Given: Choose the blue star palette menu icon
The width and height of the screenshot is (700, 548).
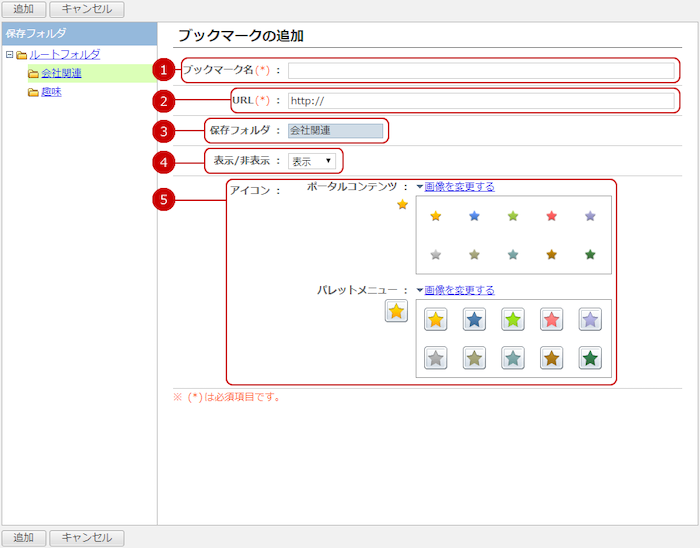Looking at the screenshot, I should pos(474,320).
